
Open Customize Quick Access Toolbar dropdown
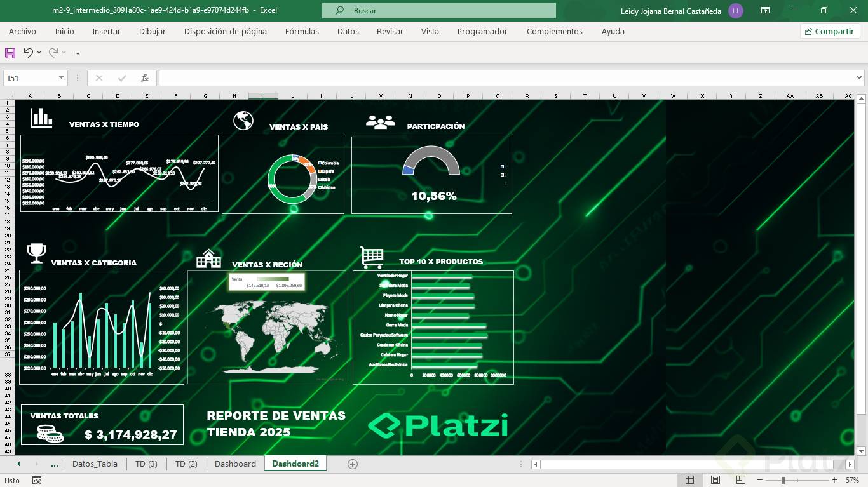point(78,53)
